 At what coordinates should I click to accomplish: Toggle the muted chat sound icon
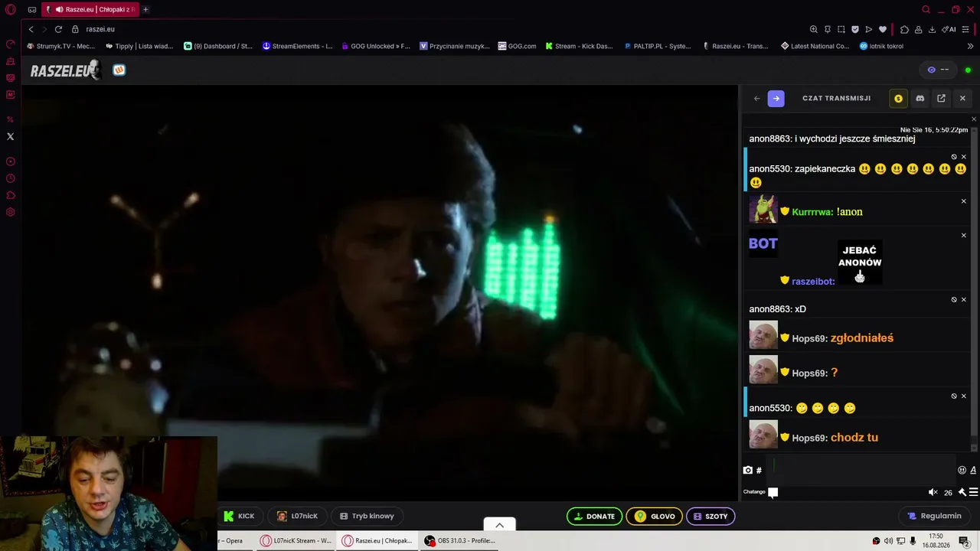tap(933, 492)
